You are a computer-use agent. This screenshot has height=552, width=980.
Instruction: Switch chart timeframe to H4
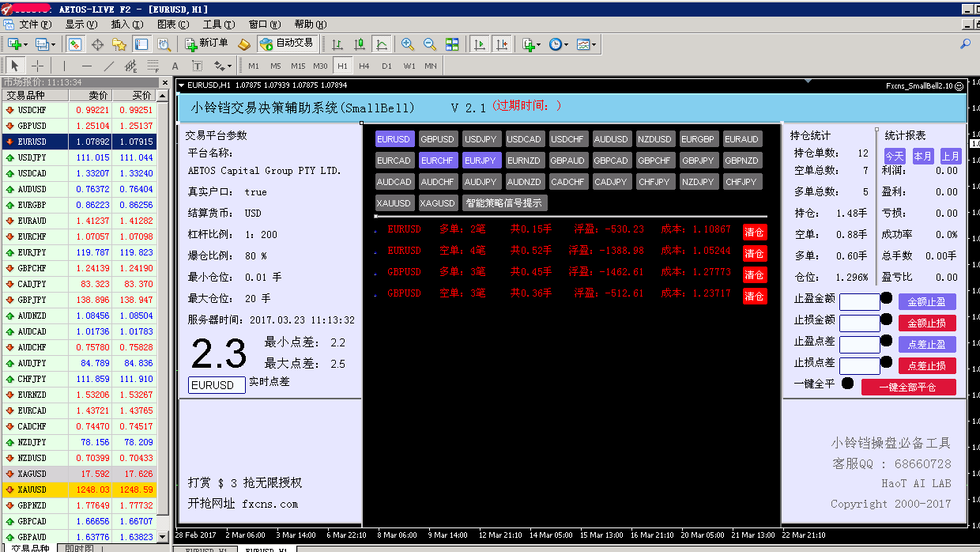pos(364,66)
